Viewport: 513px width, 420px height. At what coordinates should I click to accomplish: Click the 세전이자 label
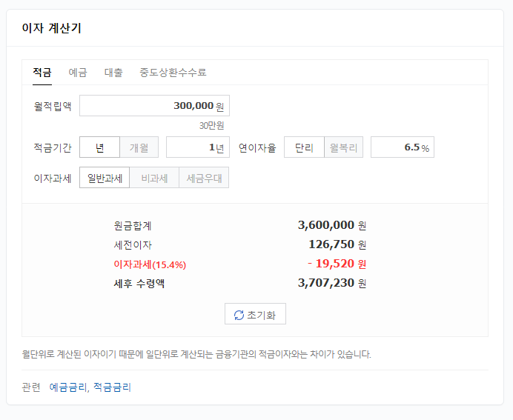[133, 244]
